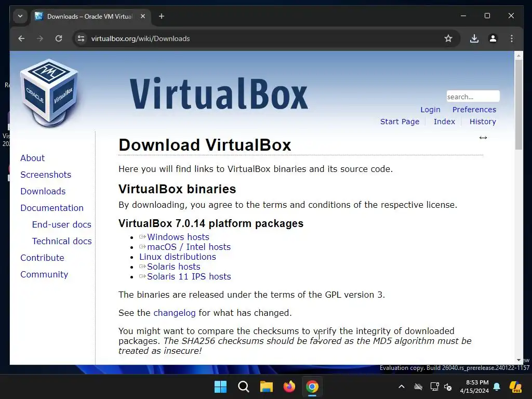Open Linux distributions link
The image size is (532, 399).
[x=178, y=257]
